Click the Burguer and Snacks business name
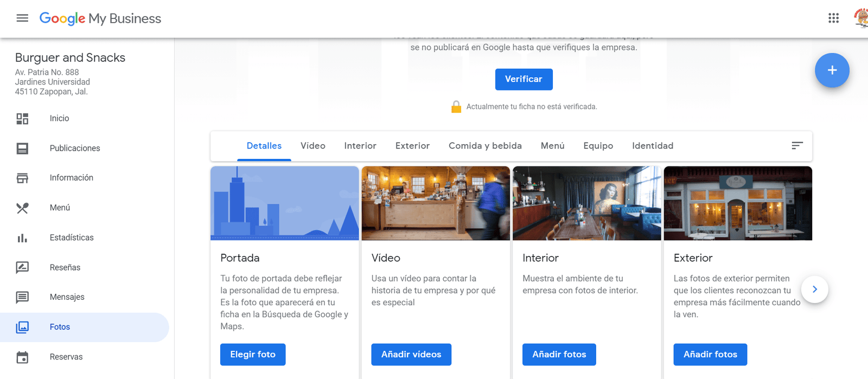868x379 pixels. pyautogui.click(x=70, y=57)
